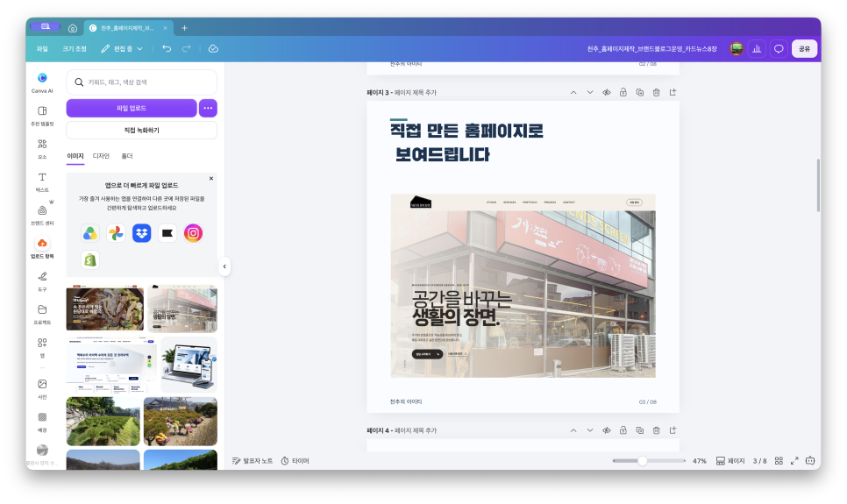Open a new browser tab
The height and width of the screenshot is (504, 847).
click(x=184, y=28)
